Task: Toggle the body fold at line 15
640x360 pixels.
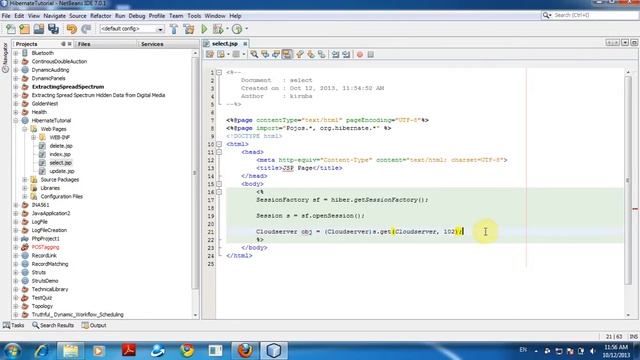Action: pyautogui.click(x=219, y=184)
